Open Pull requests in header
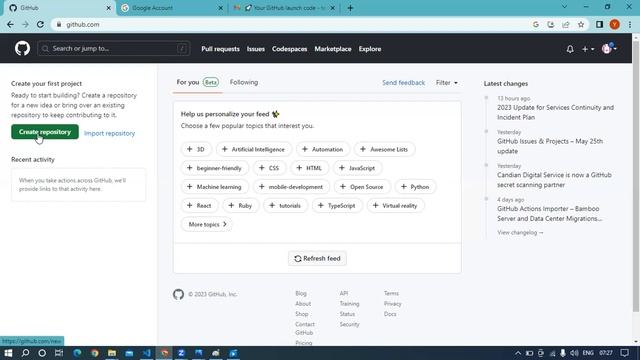 tap(220, 49)
